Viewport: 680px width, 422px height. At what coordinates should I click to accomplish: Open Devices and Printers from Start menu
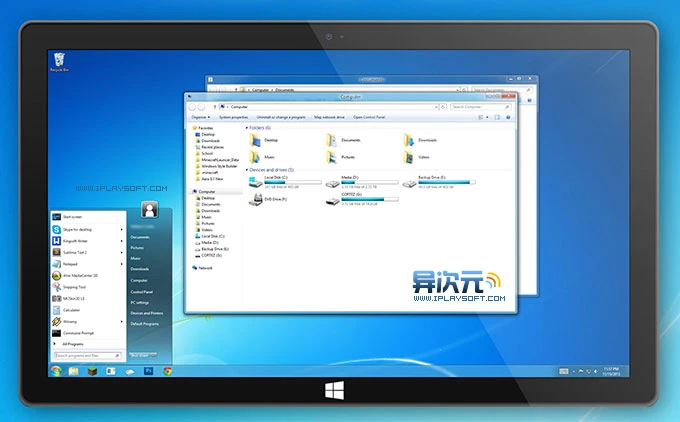pos(147,313)
